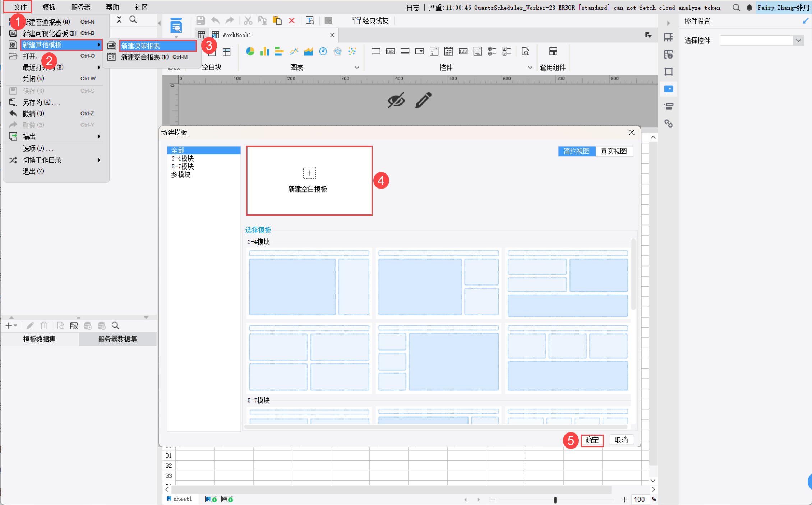This screenshot has height=505, width=812.
Task: Switch to 服务器数据集 tab
Action: click(117, 339)
